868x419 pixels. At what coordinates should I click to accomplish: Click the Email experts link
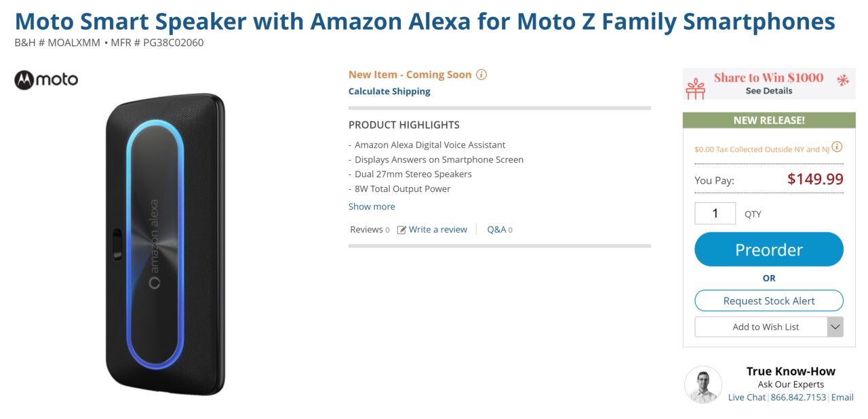pos(842,397)
